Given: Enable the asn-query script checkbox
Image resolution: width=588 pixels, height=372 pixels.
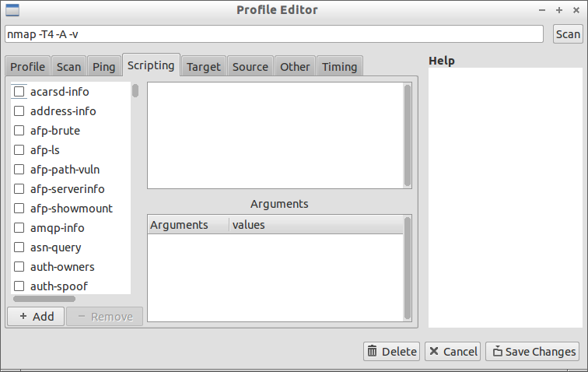Looking at the screenshot, I should (x=19, y=247).
